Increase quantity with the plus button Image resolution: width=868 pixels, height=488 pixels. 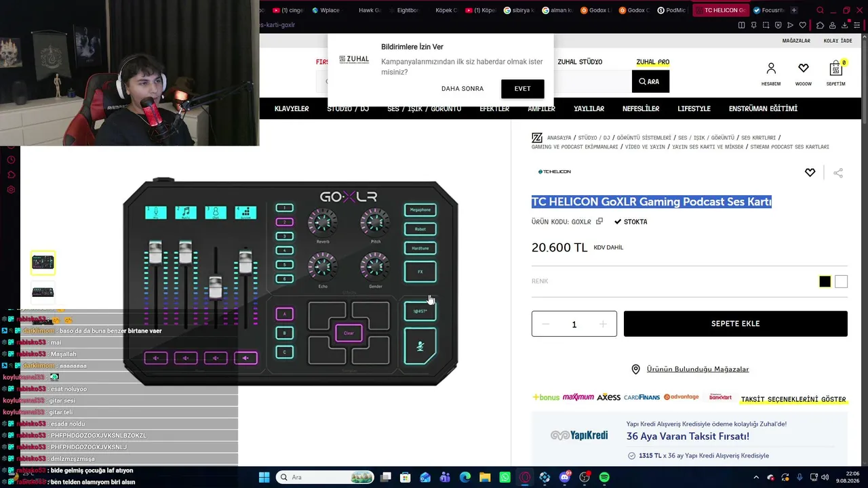click(603, 324)
